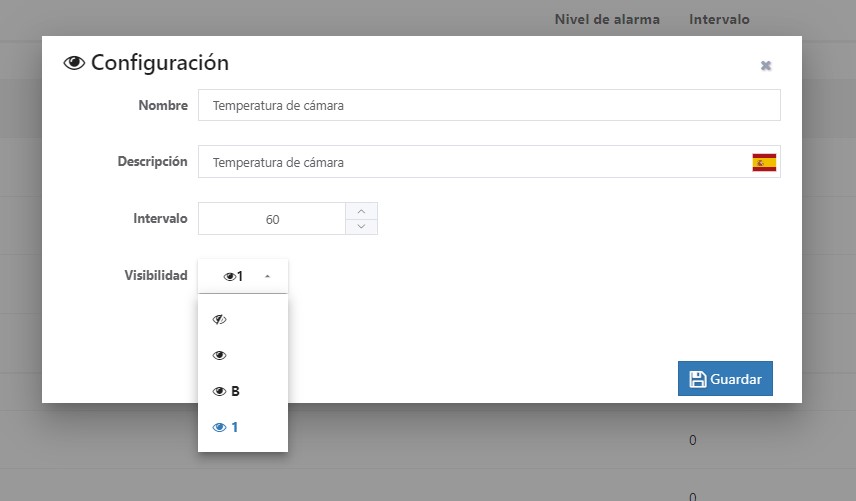856x501 pixels.
Task: Click the eye icon in Visibilidad button
Action: pyautogui.click(x=229, y=276)
